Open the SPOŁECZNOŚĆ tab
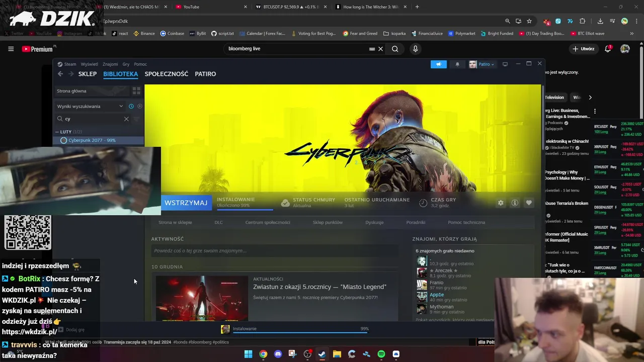644x362 pixels. 167,74
